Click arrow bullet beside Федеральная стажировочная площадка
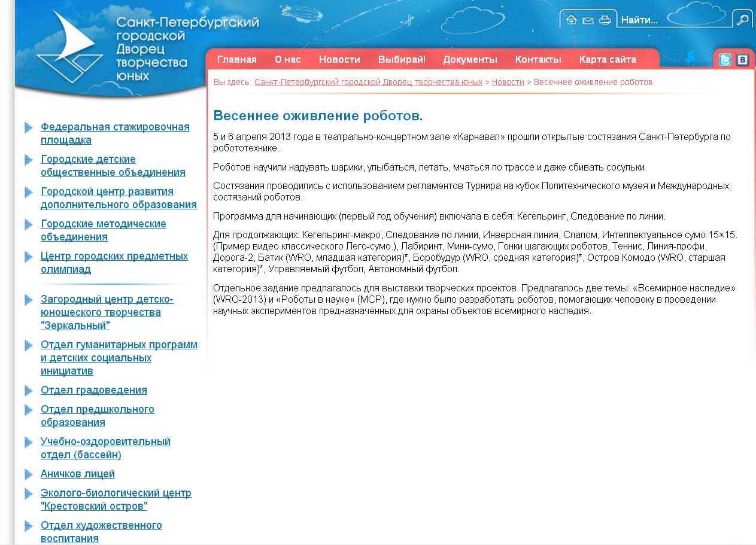756x545 pixels. pos(29,127)
